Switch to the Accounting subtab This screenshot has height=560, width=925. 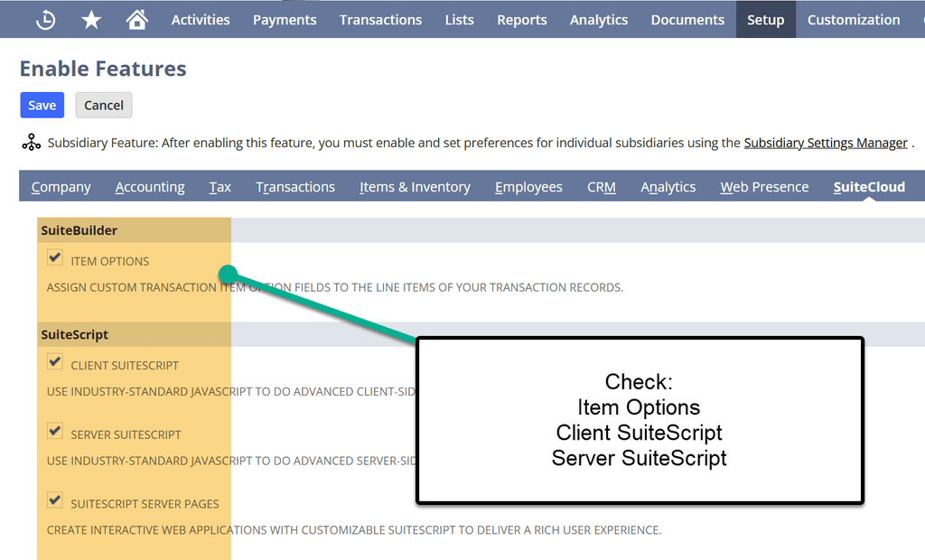pos(150,186)
